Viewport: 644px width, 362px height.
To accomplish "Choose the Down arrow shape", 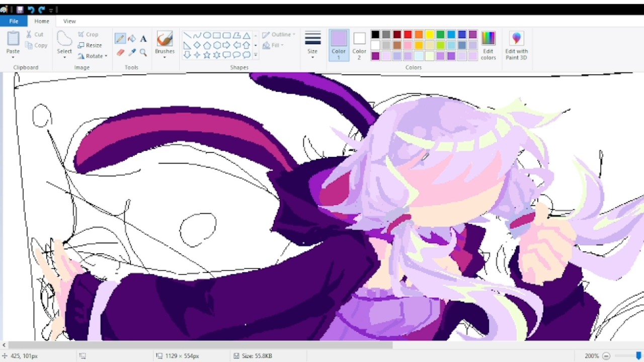I will pyautogui.click(x=187, y=55).
